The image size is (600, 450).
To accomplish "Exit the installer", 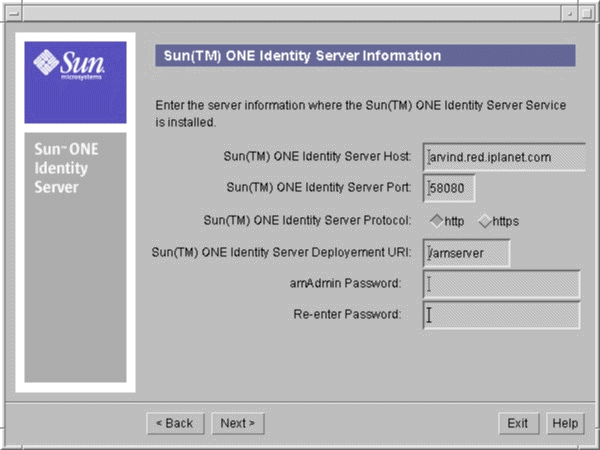I will click(518, 423).
